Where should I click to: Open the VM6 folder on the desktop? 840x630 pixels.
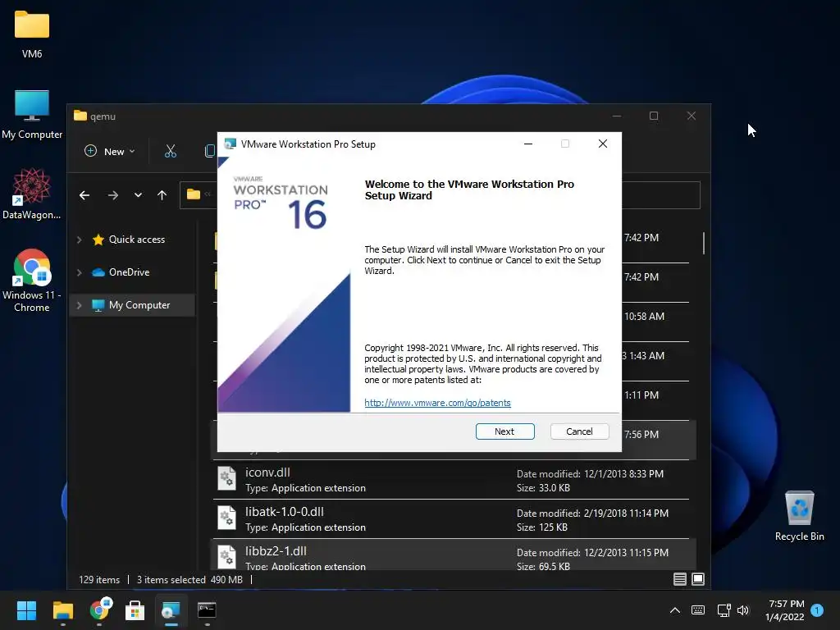pyautogui.click(x=32, y=34)
